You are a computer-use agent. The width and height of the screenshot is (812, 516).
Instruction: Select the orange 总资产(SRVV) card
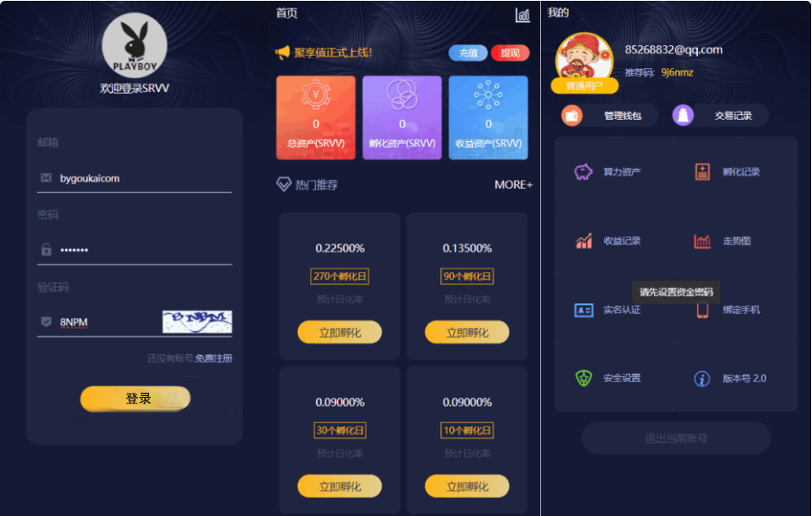[316, 117]
